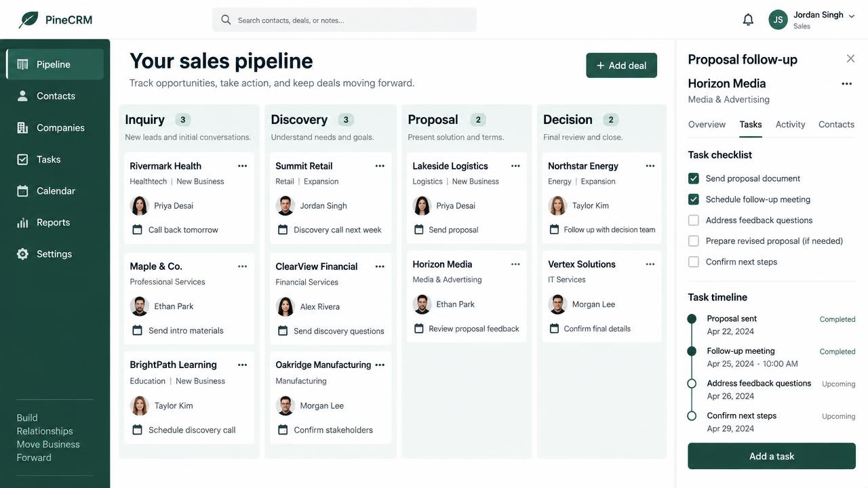Click calendar icon beside Confirm stakeholders
Image resolution: width=868 pixels, height=488 pixels.
[283, 430]
